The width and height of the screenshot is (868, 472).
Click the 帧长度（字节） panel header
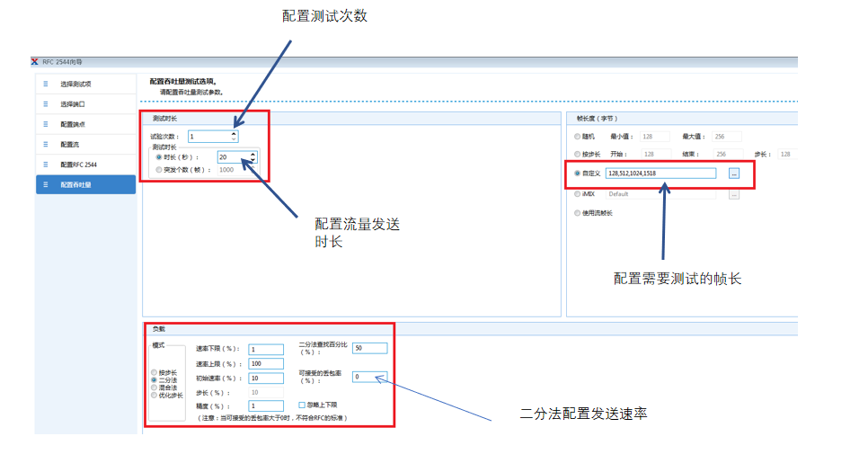click(683, 119)
